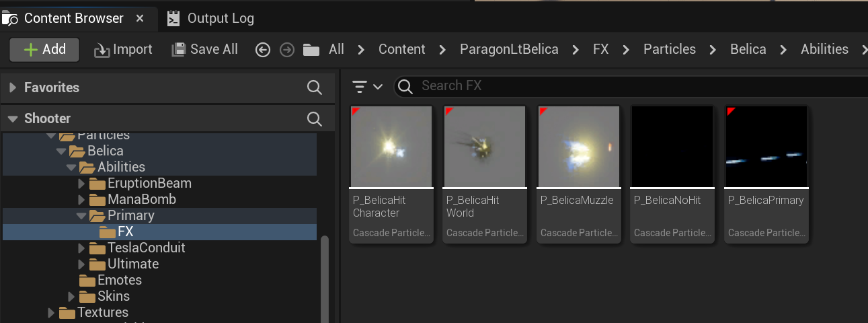Screen dimensions: 868x323
Task: Select the Particles breadcrumb
Action: (x=670, y=49)
